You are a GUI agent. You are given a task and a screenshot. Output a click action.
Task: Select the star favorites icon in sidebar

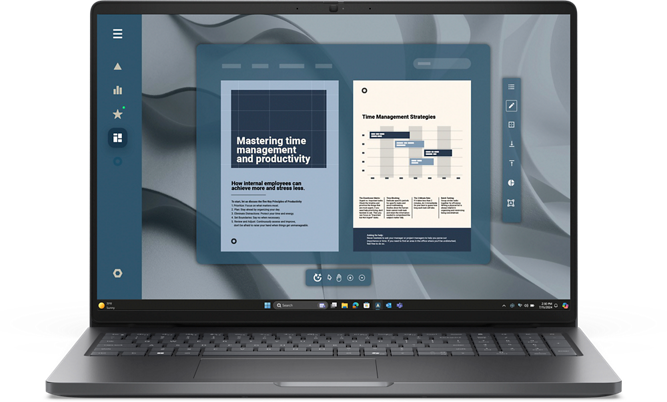(x=118, y=114)
